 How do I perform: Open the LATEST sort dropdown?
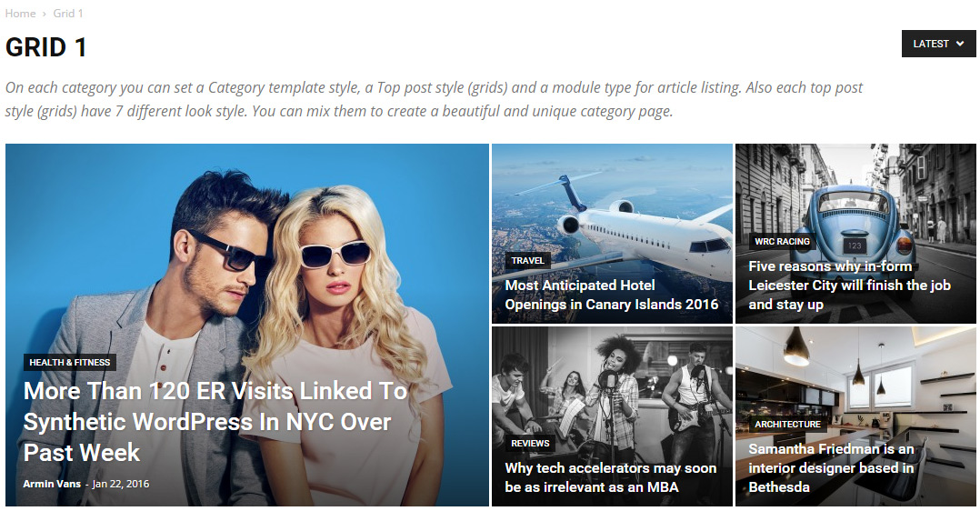point(938,44)
